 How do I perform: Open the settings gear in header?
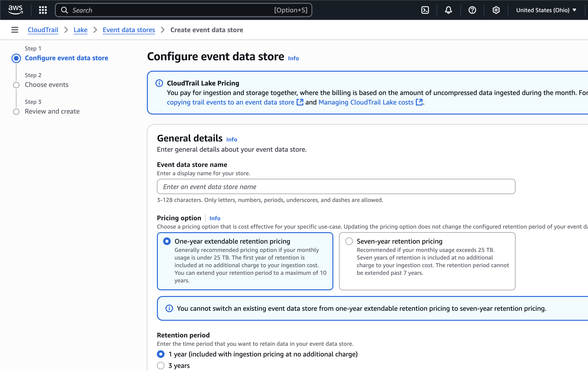(x=496, y=10)
